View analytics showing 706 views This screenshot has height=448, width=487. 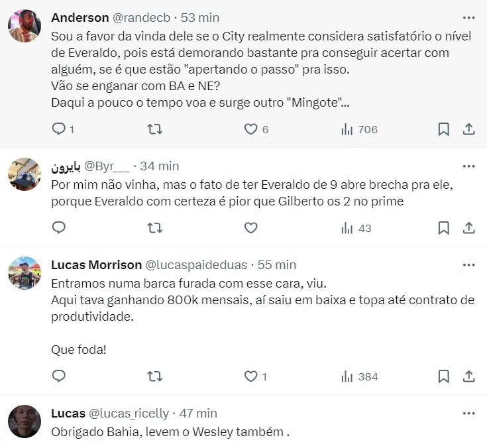click(359, 129)
